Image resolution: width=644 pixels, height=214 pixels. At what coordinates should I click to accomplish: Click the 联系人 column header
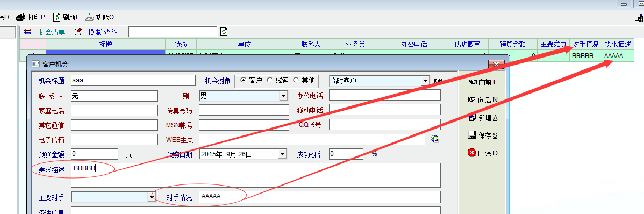coord(311,45)
